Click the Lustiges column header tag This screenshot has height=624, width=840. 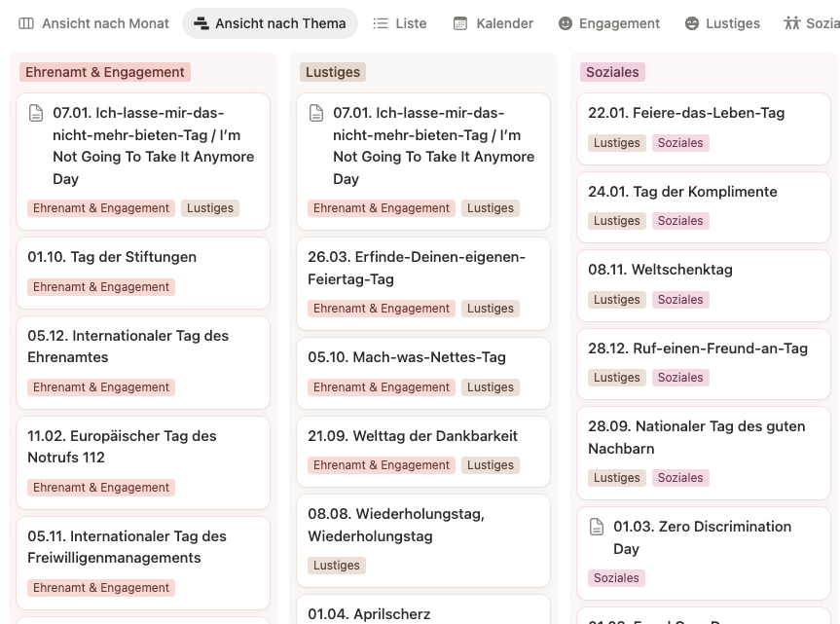coord(333,72)
